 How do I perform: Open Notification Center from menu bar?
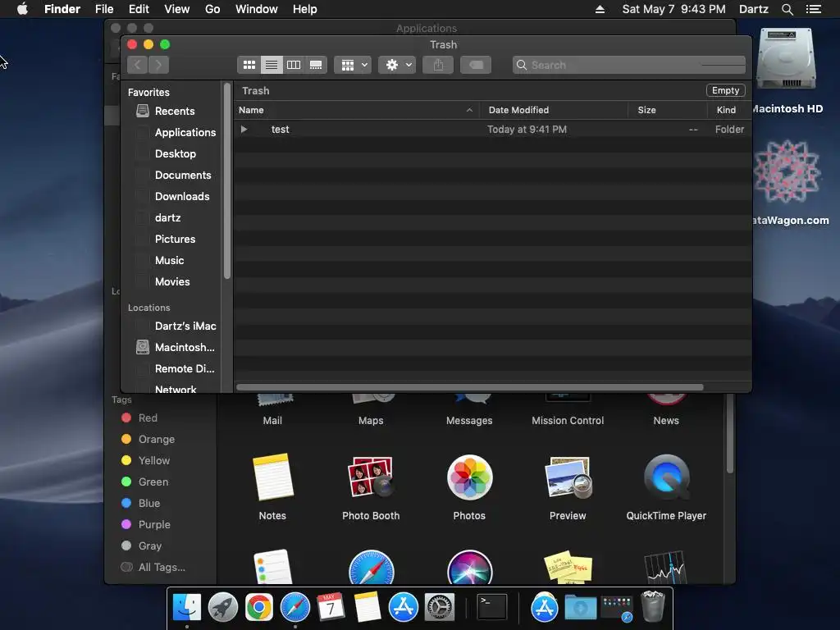[814, 9]
